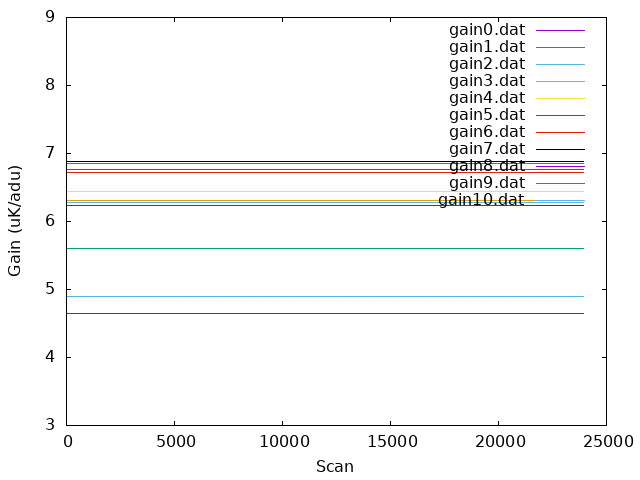Viewport: 640px width, 480px height.
Task: Click the gain5.dat legend label
Action: 487,116
